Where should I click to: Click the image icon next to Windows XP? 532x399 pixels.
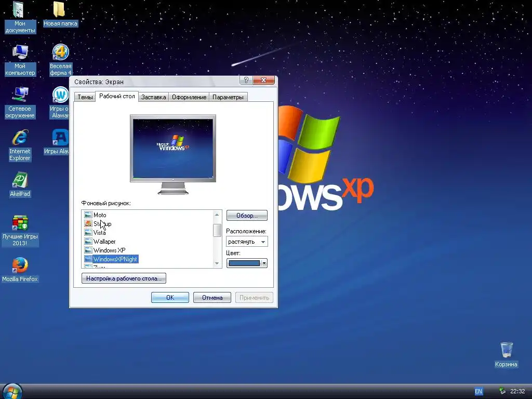88,250
